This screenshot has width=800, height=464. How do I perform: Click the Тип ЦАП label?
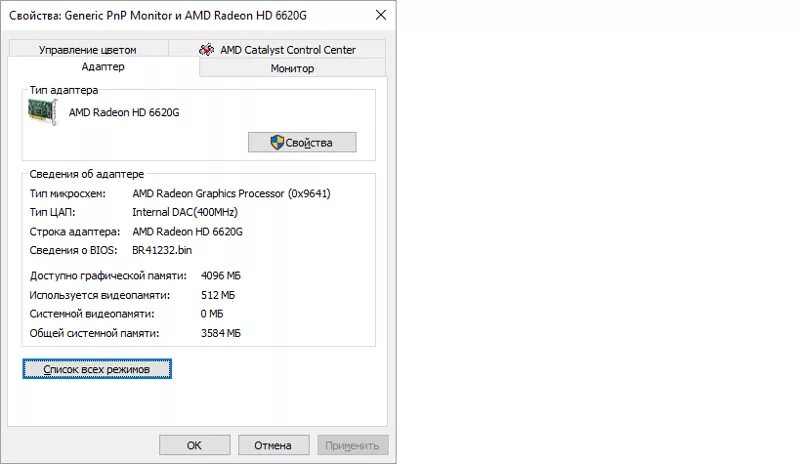point(53,212)
